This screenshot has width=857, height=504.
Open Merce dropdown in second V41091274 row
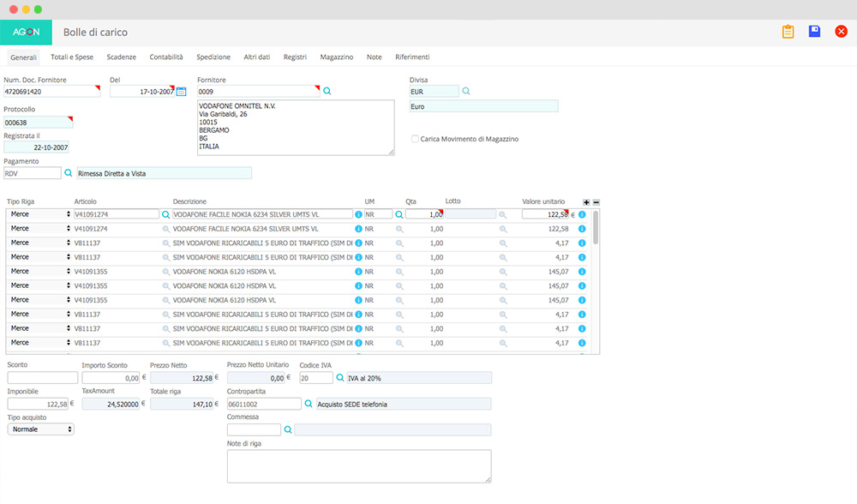tap(40, 228)
